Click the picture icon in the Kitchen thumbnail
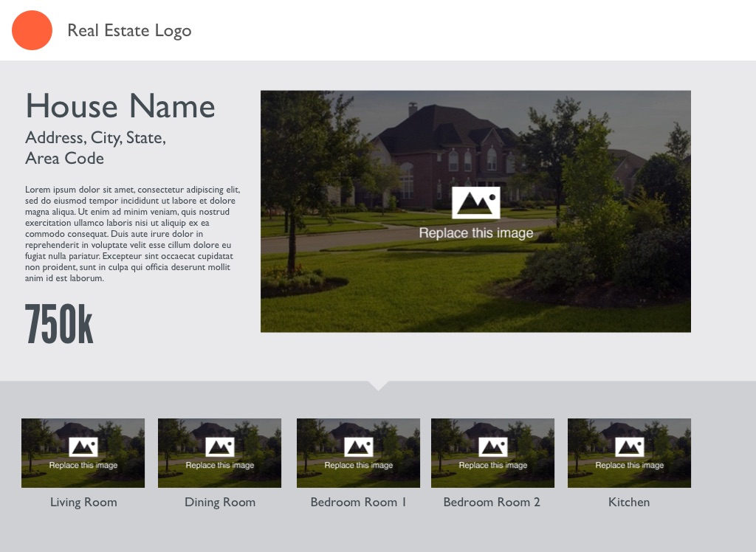This screenshot has height=552, width=756. pos(630,447)
